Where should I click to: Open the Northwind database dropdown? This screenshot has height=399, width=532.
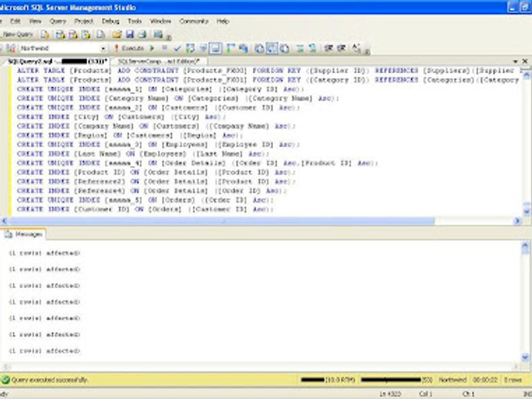103,49
